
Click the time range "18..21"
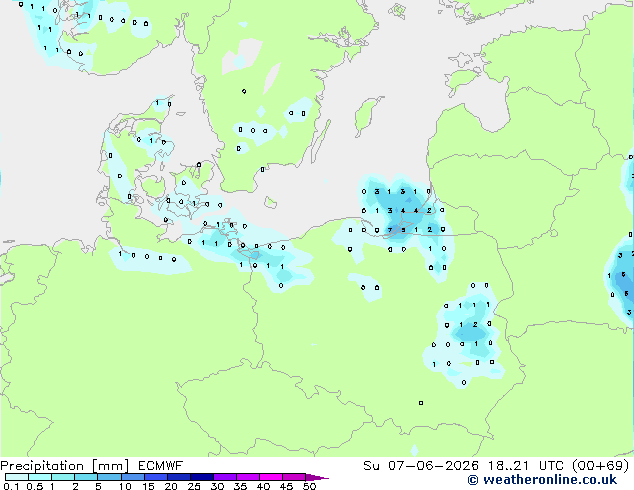coord(508,466)
